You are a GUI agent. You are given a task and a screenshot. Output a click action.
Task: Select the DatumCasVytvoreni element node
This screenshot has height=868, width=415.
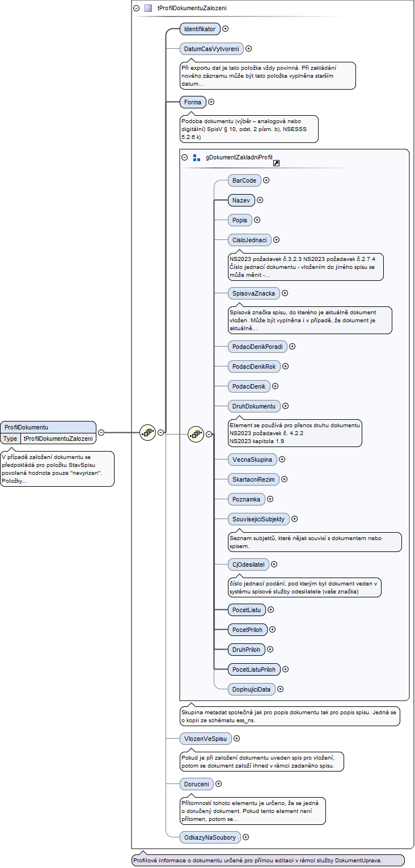tap(211, 49)
